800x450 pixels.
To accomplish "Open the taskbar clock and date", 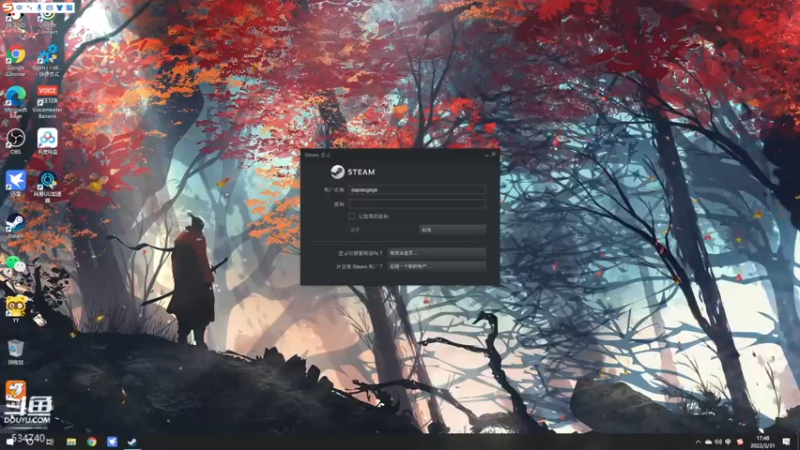I will coord(763,442).
